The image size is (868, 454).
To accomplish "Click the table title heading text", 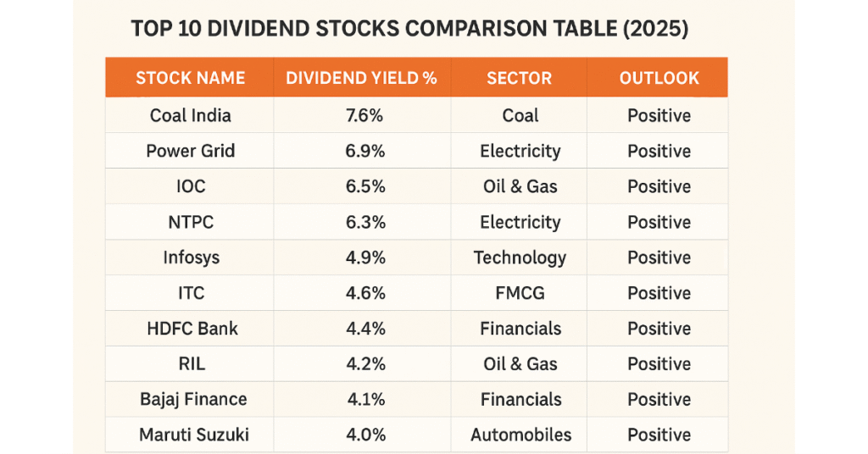I will pos(409,29).
